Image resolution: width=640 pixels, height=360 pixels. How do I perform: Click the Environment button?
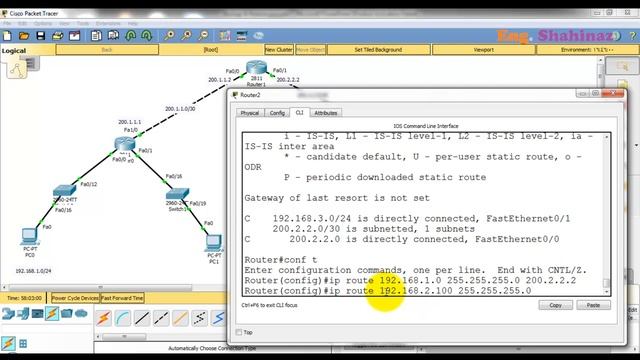(x=587, y=50)
